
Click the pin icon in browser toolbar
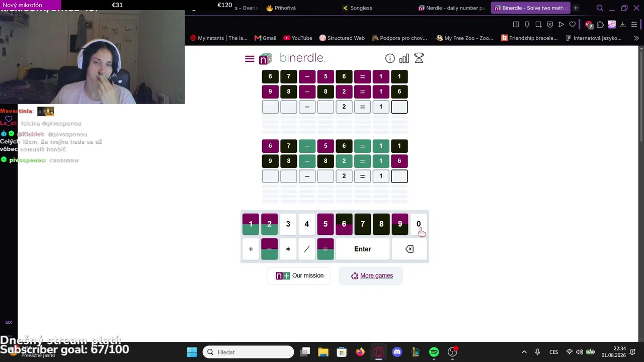pyautogui.click(x=527, y=24)
